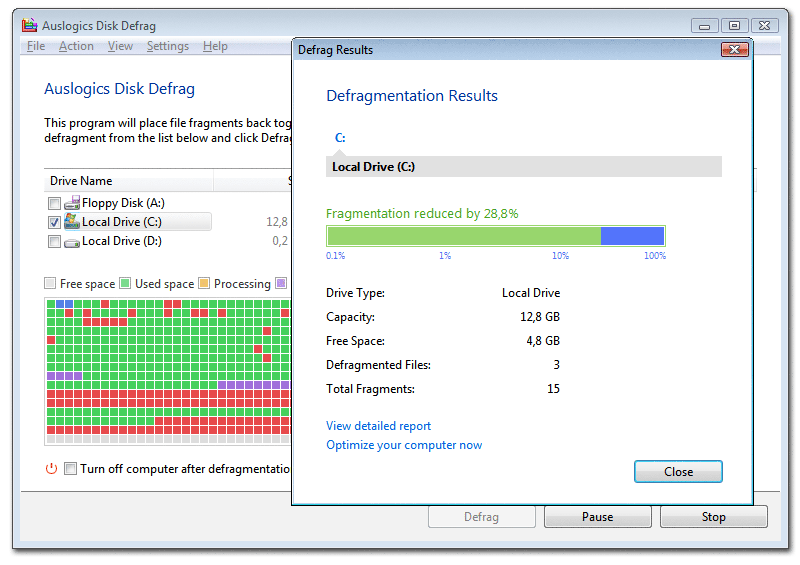800x565 pixels.
Task: Click the Local Drive (C:) header bar
Action: click(x=523, y=167)
